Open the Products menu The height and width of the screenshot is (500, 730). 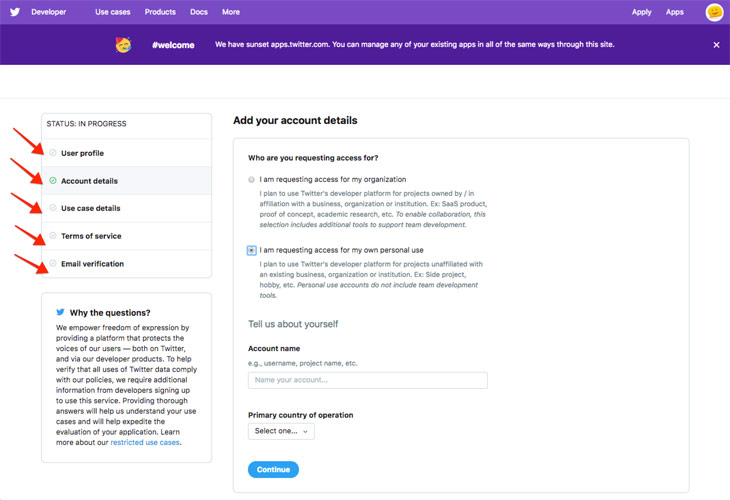click(x=160, y=12)
